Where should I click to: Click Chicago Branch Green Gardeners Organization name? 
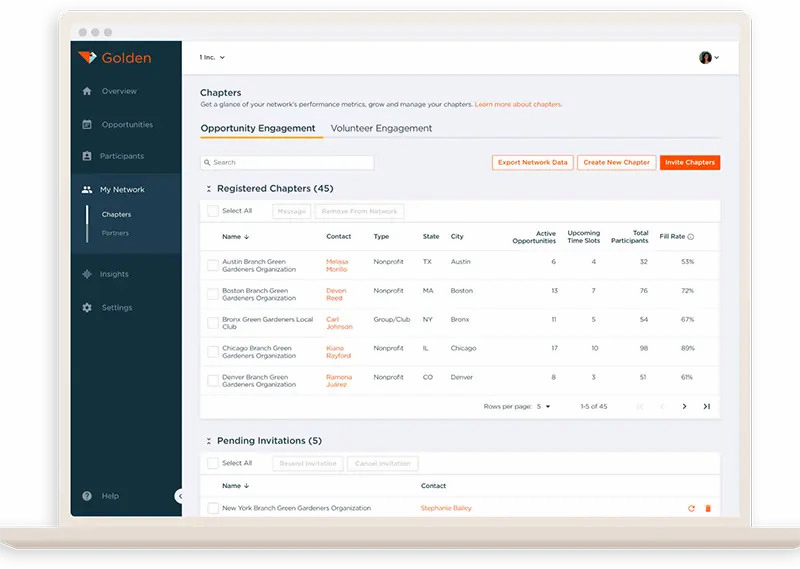point(259,352)
